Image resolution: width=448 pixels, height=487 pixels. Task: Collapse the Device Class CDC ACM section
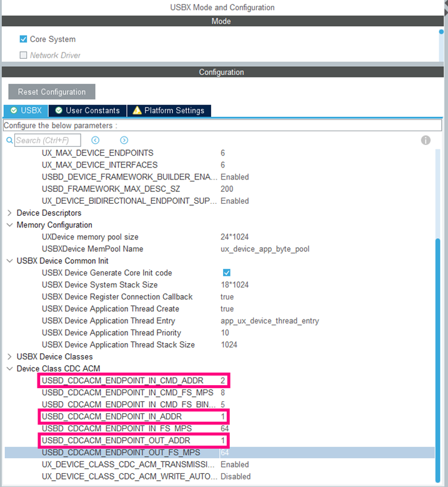[x=9, y=369]
